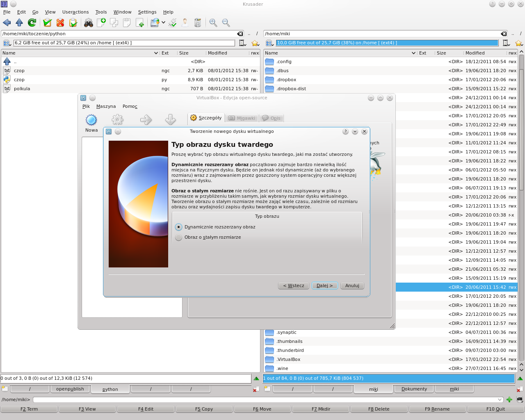Screen dimensions: 525x420
Task: Open the dropdown arrow beside the network icon
Action: tap(163, 23)
